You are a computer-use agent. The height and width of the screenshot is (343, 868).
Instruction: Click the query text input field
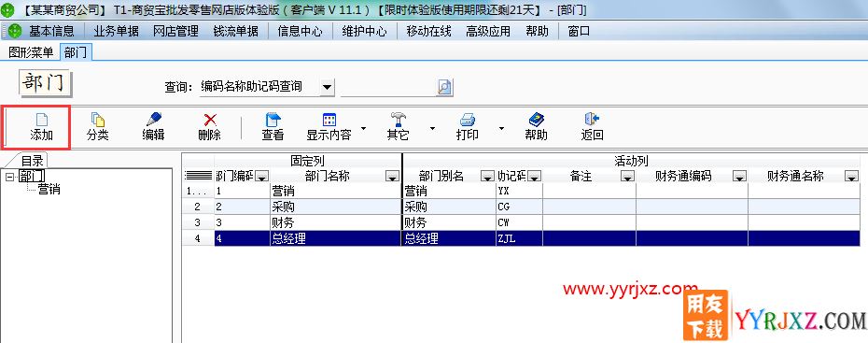pyautogui.click(x=388, y=87)
